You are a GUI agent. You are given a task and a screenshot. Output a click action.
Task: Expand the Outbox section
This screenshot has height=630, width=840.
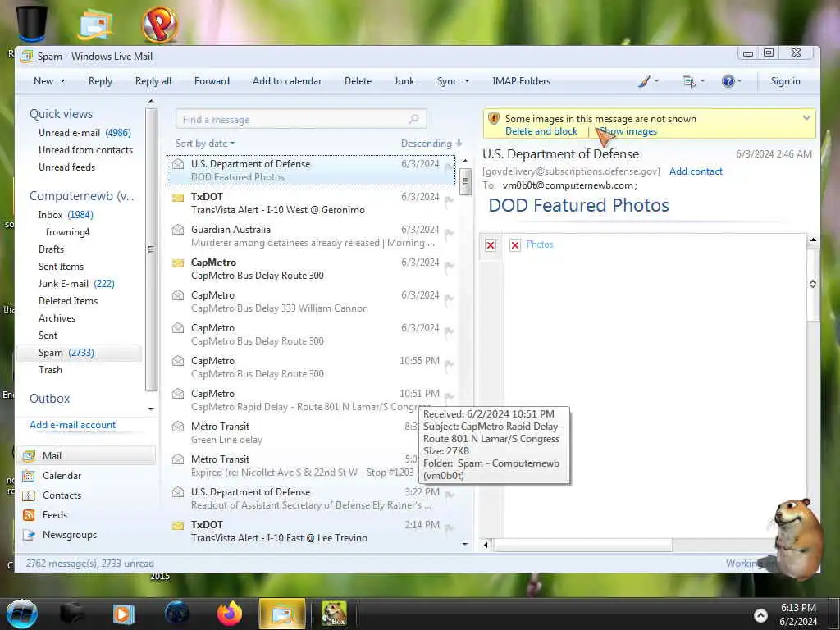(49, 399)
